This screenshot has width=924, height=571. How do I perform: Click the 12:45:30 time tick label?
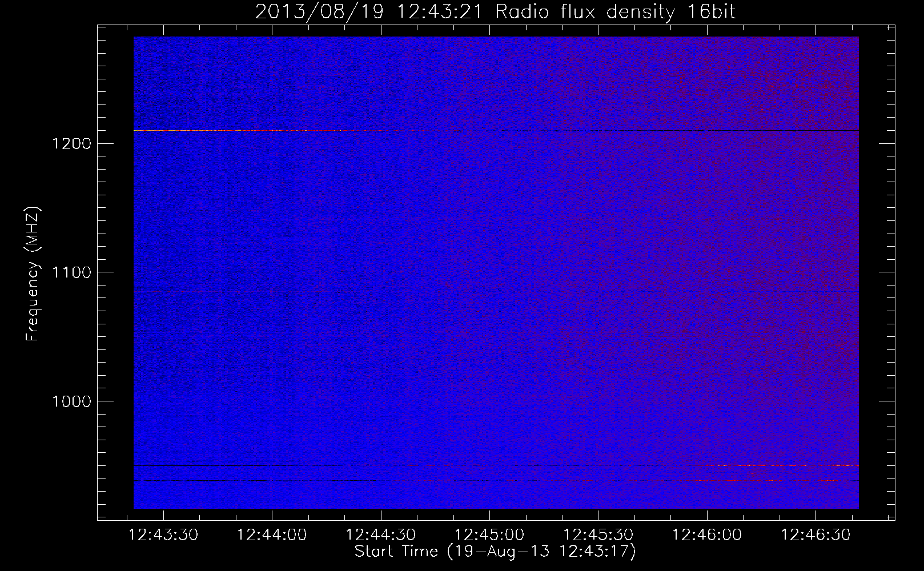click(x=598, y=535)
